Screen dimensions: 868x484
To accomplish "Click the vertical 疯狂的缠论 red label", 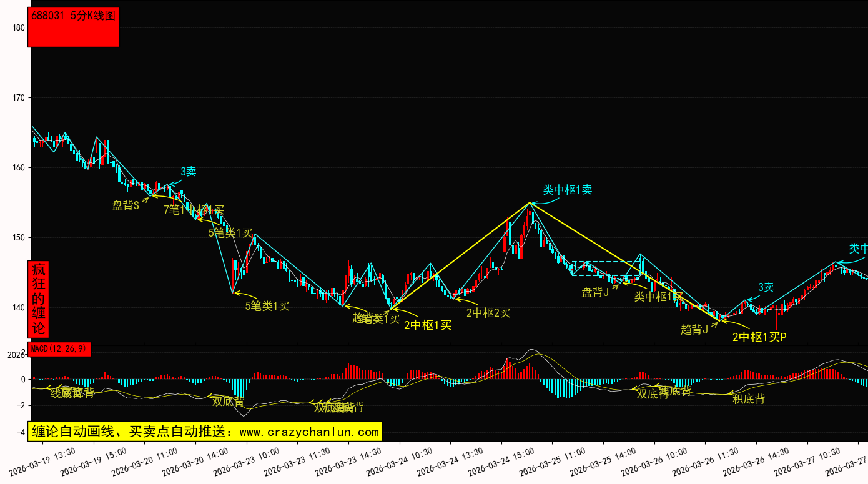I will coord(39,299).
